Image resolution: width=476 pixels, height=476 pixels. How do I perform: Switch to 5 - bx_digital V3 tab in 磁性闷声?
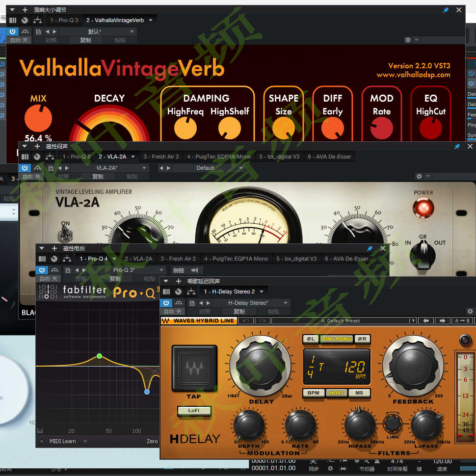pyautogui.click(x=279, y=157)
